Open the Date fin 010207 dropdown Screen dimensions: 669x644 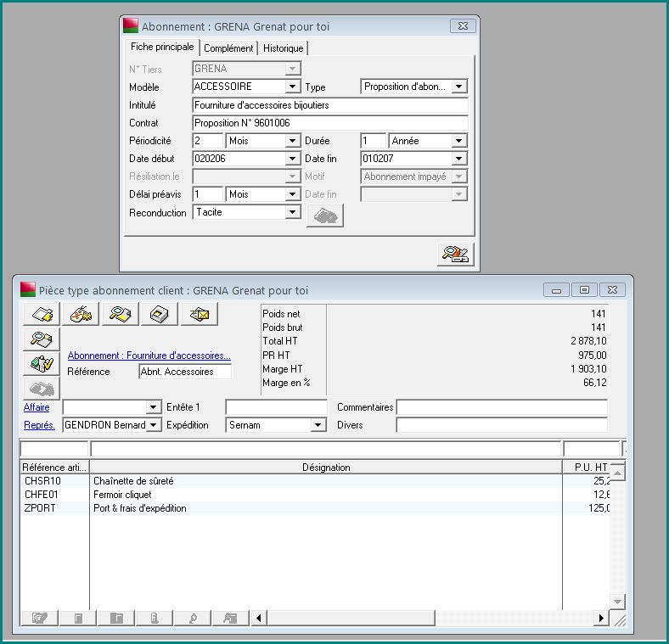[459, 159]
